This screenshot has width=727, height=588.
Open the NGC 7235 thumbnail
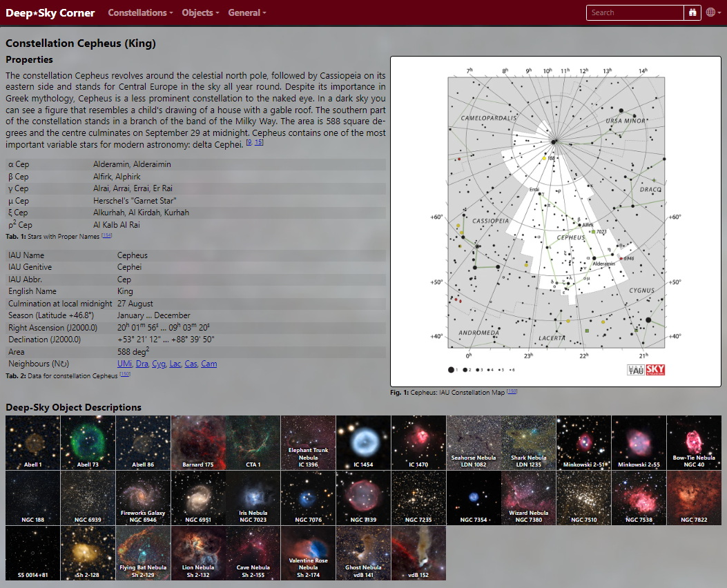tap(418, 498)
